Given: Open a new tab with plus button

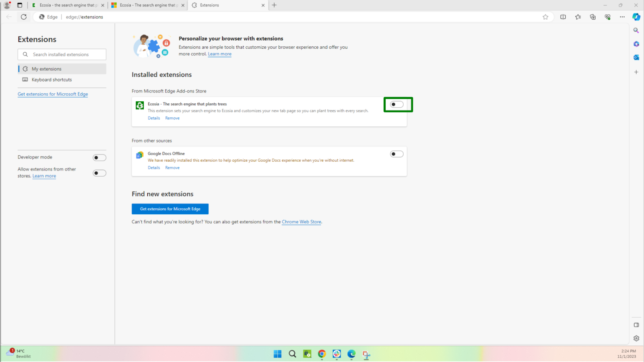Looking at the screenshot, I should tap(274, 5).
